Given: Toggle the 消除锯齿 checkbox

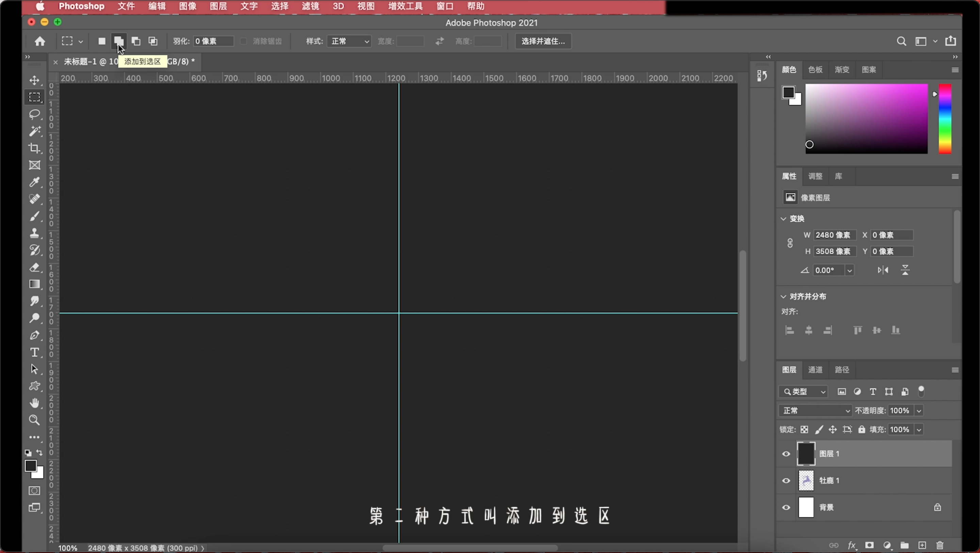Looking at the screenshot, I should [244, 41].
